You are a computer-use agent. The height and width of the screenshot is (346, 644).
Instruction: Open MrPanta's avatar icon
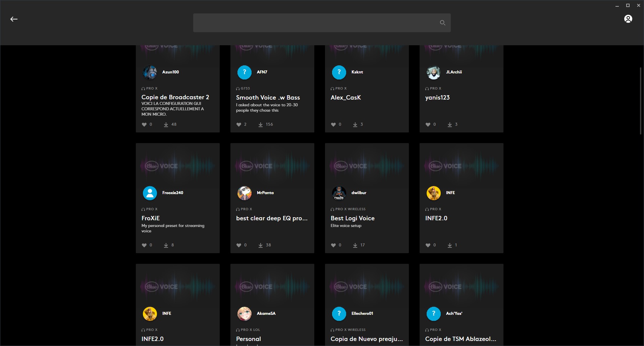(x=245, y=193)
